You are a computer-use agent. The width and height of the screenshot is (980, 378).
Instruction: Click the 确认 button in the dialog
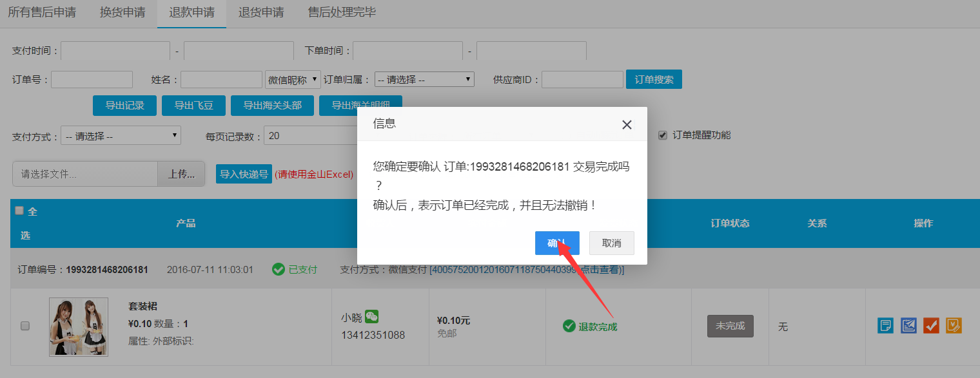(x=557, y=243)
